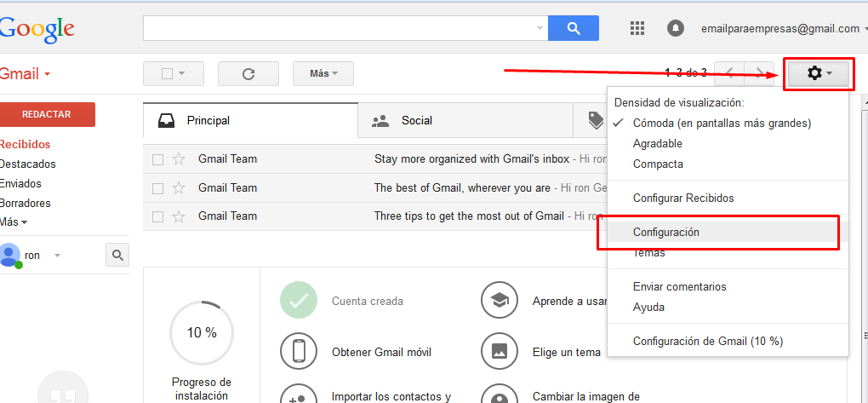Screen dimensions: 868x403
Task: Click the blue search magnifier button
Action: pos(573,28)
